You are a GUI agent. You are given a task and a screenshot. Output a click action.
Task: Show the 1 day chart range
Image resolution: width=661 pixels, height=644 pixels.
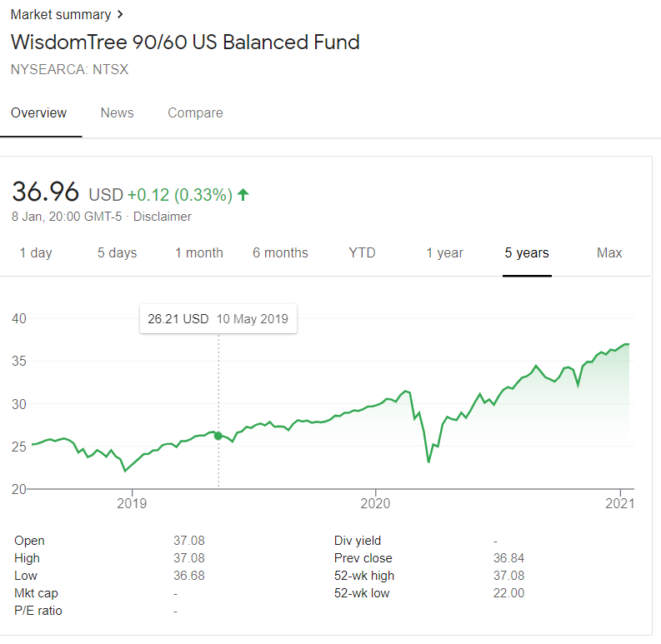(x=36, y=253)
